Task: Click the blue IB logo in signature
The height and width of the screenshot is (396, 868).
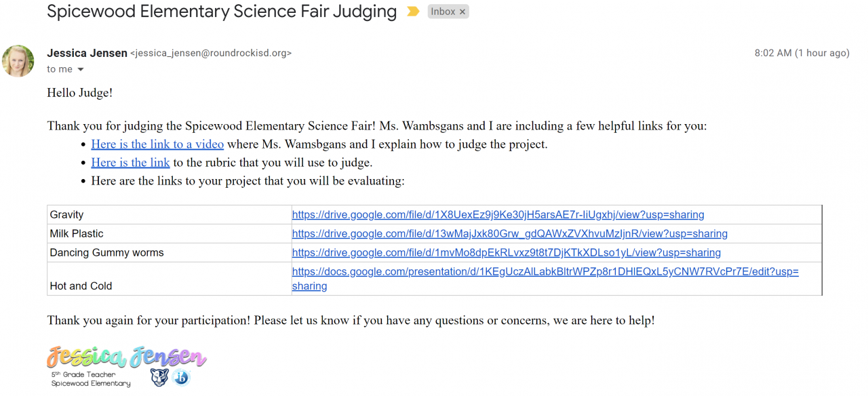Action: (x=181, y=377)
